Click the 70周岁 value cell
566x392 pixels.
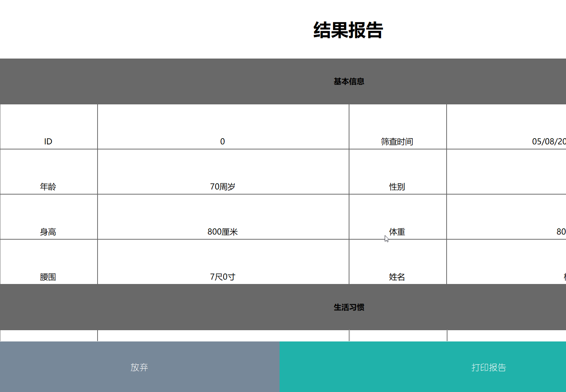223,172
